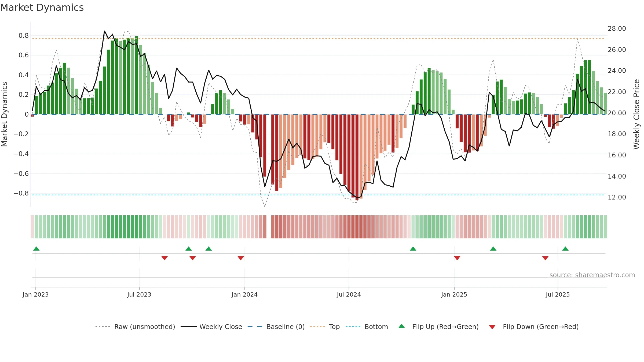This screenshot has width=644, height=362.
Task: Click the −0.2 left axis tick label
Action: tap(21, 134)
